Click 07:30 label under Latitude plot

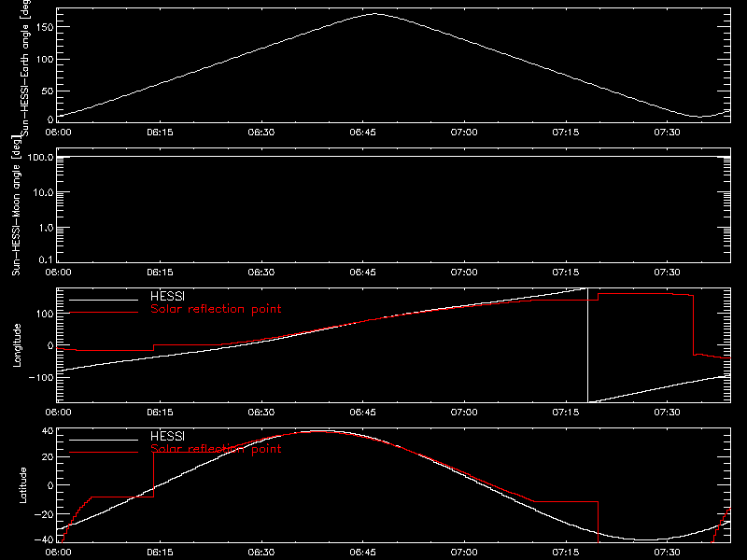click(x=667, y=553)
